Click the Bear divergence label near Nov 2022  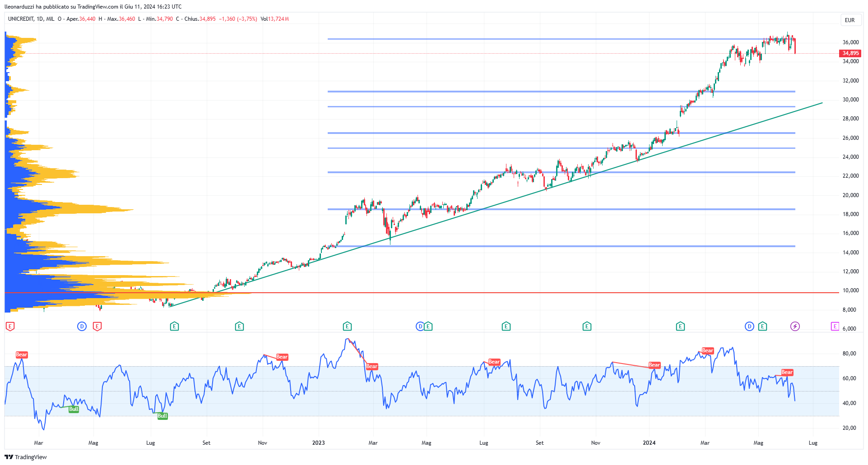282,357
